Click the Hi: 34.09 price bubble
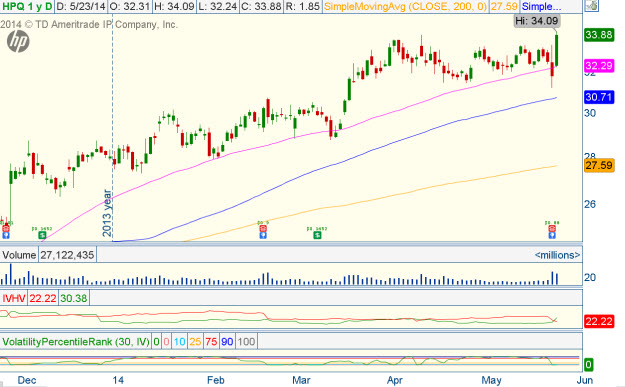625x387 pixels. pyautogui.click(x=537, y=21)
